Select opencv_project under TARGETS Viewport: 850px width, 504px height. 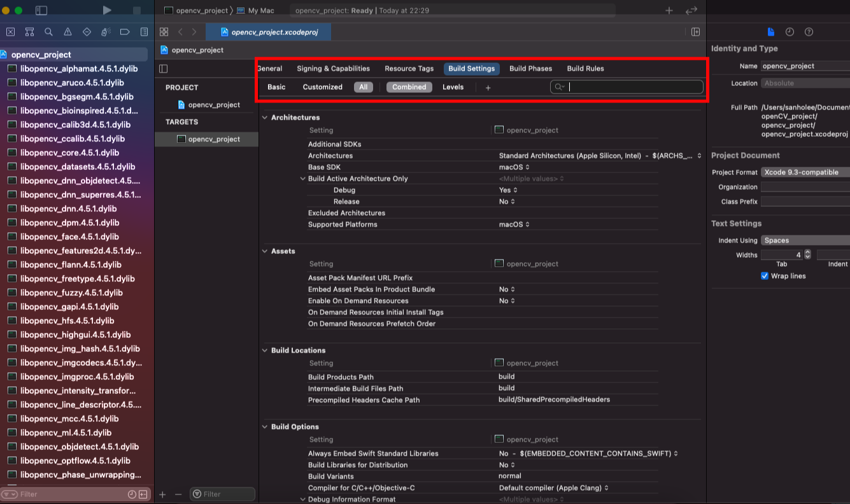point(208,139)
